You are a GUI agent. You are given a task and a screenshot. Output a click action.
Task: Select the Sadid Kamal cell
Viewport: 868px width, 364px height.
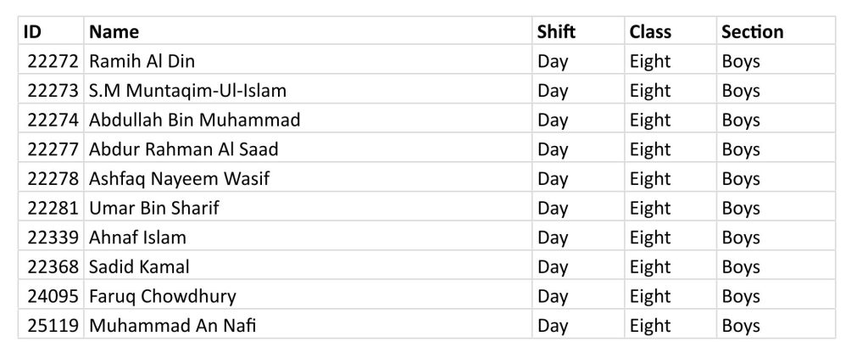[308, 266]
